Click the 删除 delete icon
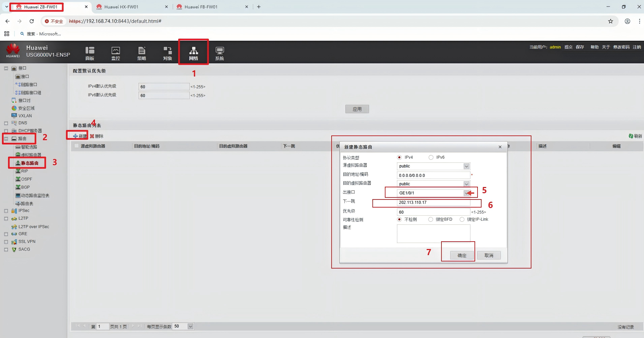Viewport: 644px width, 338px height. (92, 136)
